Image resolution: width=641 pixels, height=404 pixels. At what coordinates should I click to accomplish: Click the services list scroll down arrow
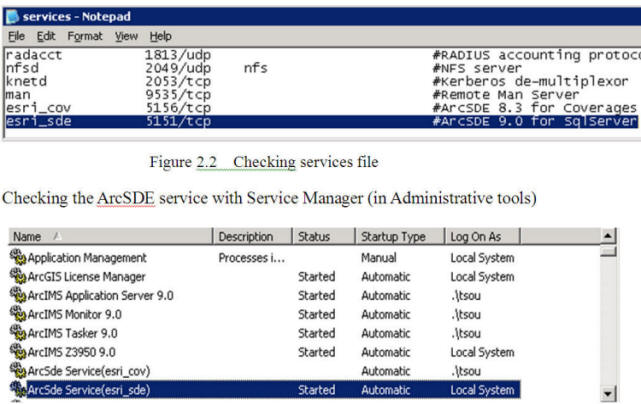pos(608,394)
